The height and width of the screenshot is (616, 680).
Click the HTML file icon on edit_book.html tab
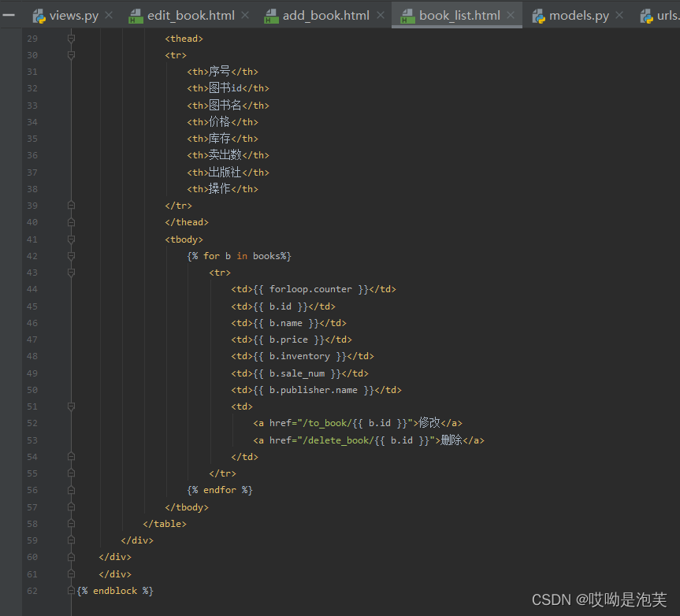(x=136, y=17)
